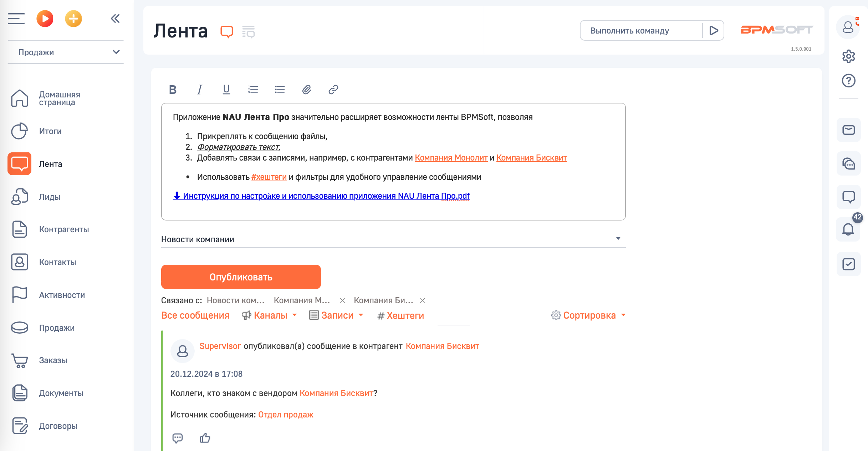The image size is (868, 451).
Task: Click the Компания Бисквит link in editor
Action: (531, 158)
